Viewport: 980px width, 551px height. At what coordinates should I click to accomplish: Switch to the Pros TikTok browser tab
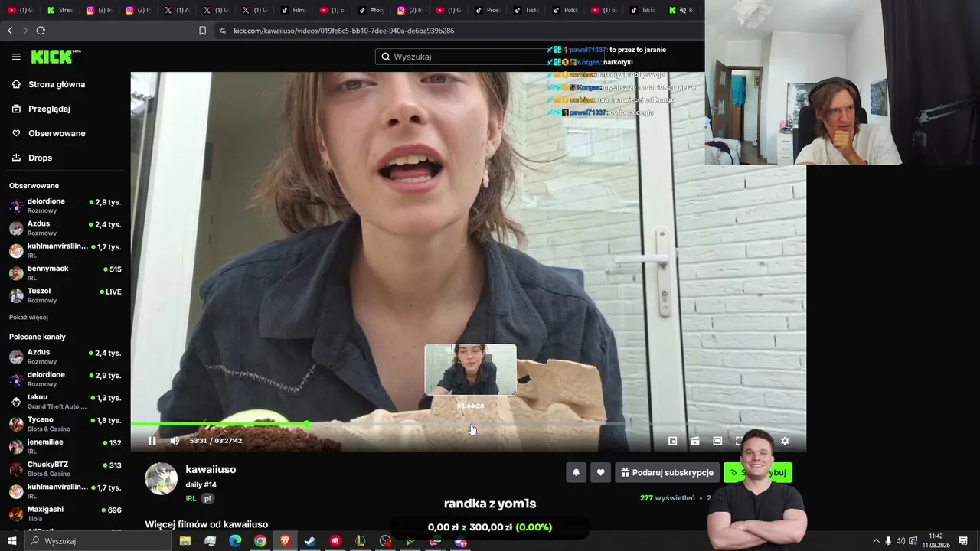tap(488, 10)
